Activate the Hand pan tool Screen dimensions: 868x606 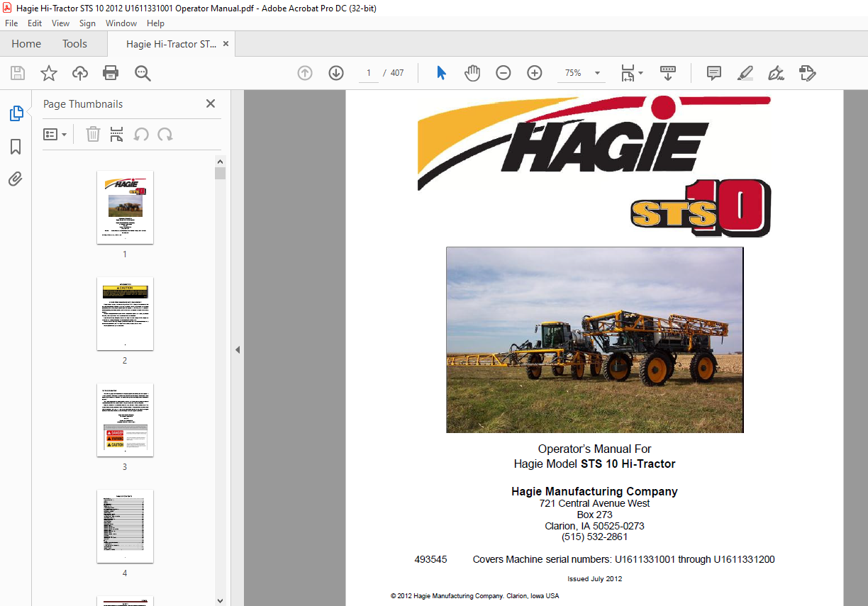[x=472, y=73]
